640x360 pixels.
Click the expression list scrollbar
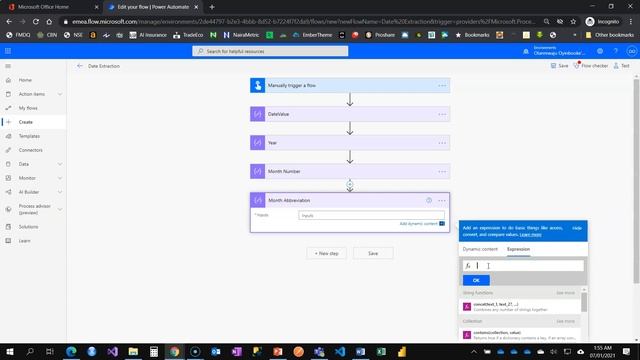[x=584, y=302]
